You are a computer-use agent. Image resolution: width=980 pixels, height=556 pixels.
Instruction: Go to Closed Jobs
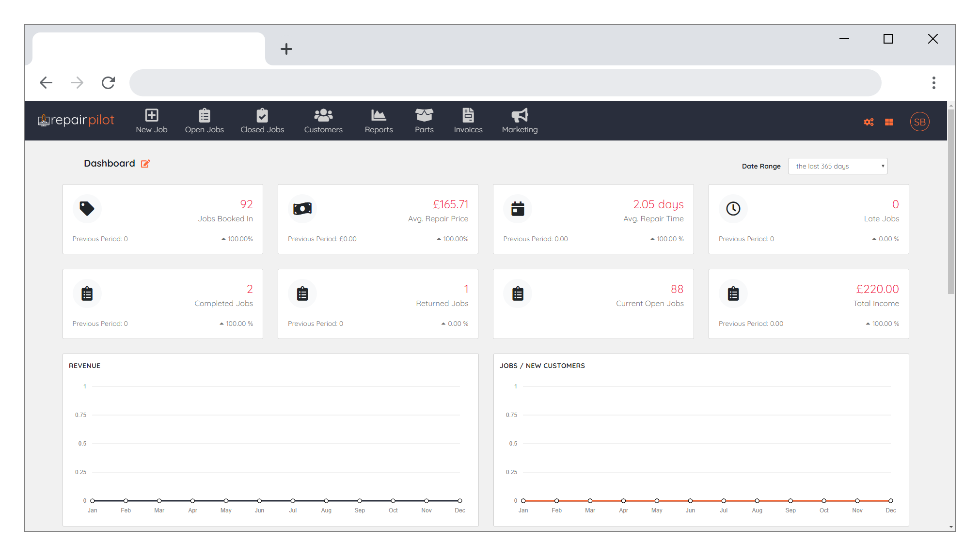262,121
